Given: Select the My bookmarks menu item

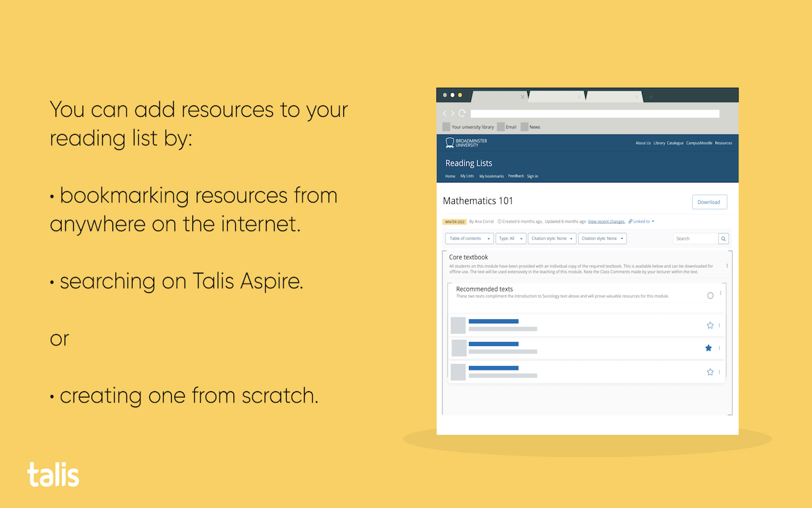Looking at the screenshot, I should 492,176.
